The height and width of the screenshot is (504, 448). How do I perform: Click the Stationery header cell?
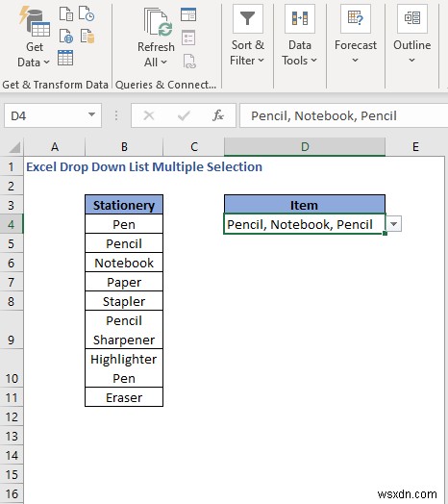point(124,205)
